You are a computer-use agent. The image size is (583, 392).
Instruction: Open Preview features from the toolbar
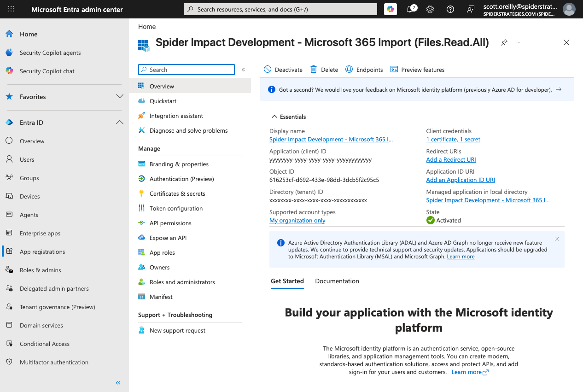click(x=417, y=70)
